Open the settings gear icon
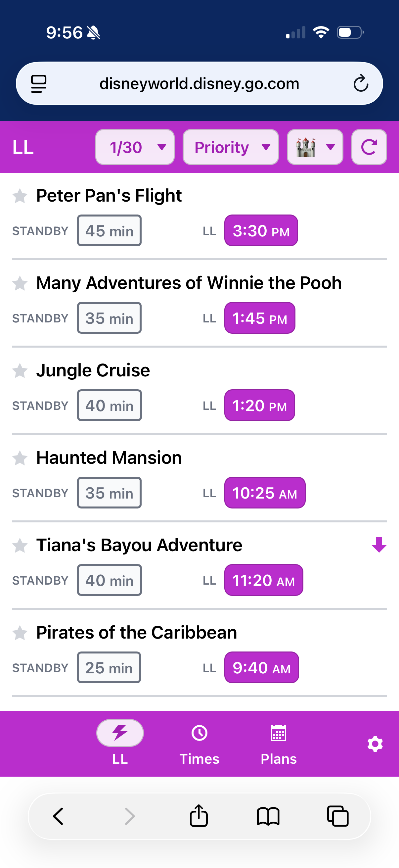Image resolution: width=399 pixels, height=868 pixels. tap(375, 744)
